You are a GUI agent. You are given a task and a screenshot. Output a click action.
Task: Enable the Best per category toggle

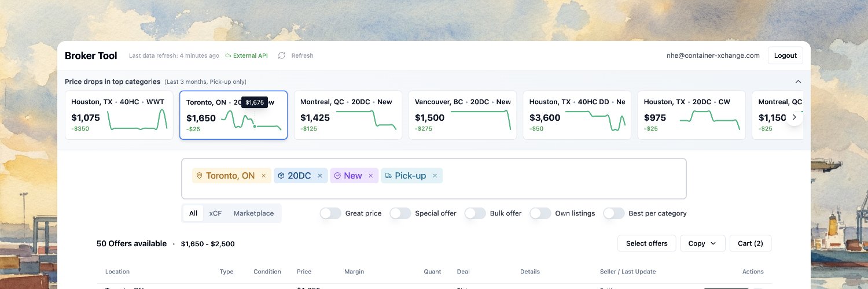[x=613, y=213]
